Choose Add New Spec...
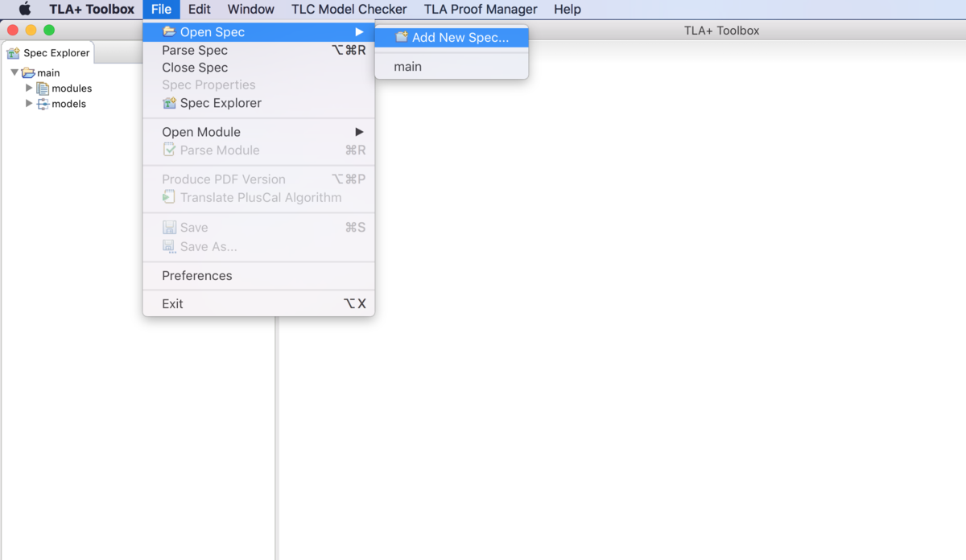This screenshot has height=560, width=966. point(452,38)
